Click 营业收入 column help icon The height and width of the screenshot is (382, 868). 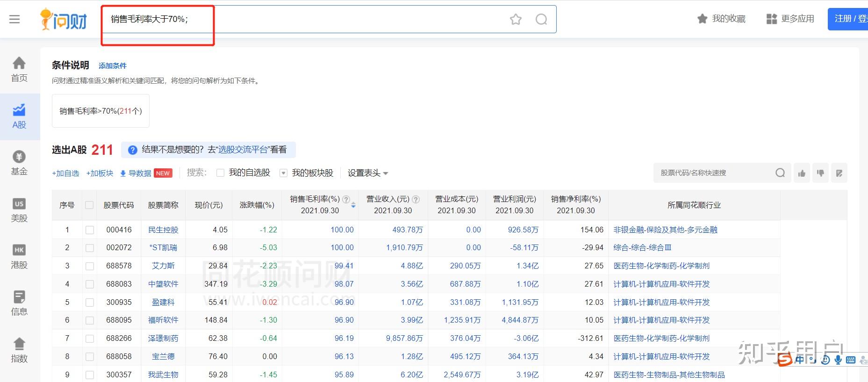point(416,199)
